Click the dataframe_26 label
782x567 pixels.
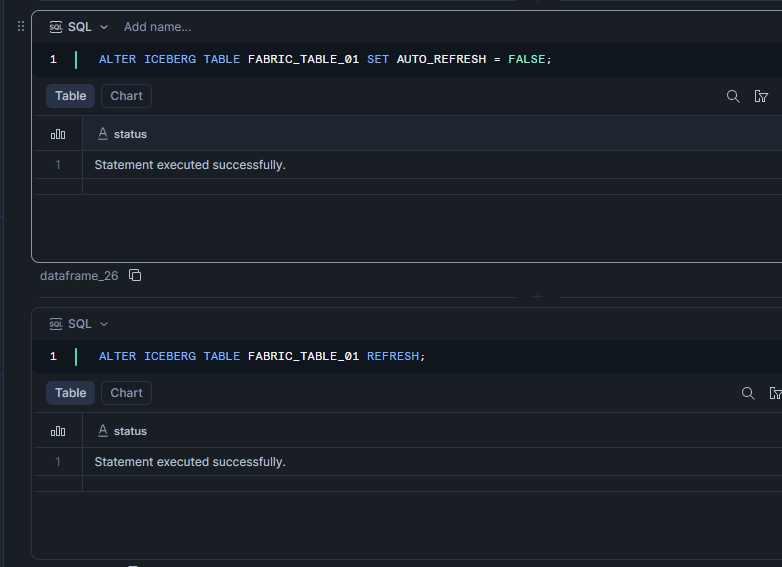(79, 276)
